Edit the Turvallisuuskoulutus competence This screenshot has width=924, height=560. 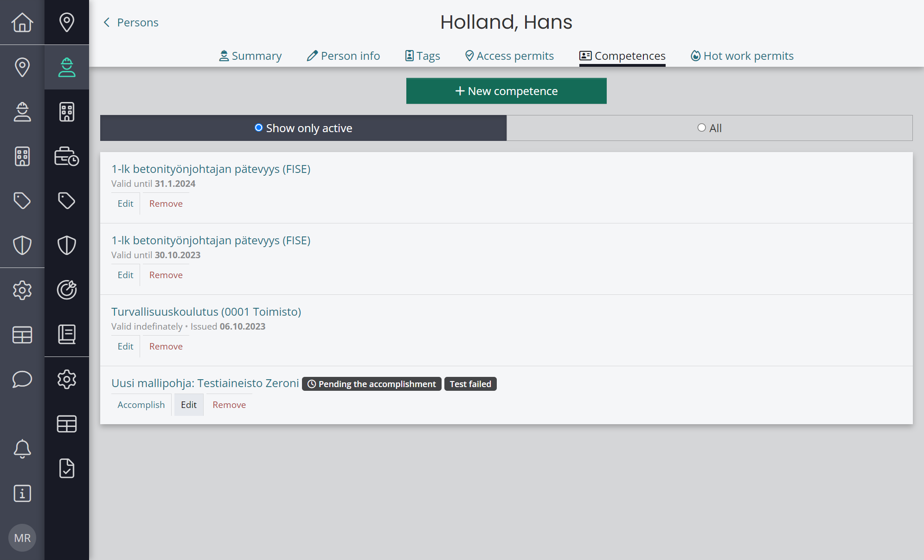point(125,346)
